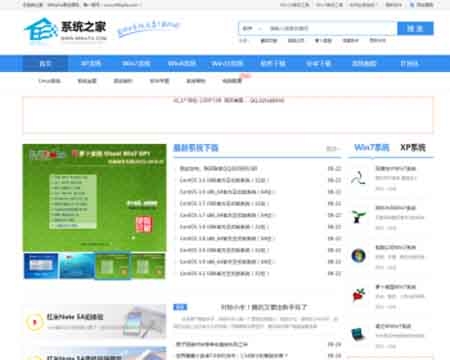Open the last entry in the 最新系统下载 list
The image size is (450, 360).
tap(224, 274)
